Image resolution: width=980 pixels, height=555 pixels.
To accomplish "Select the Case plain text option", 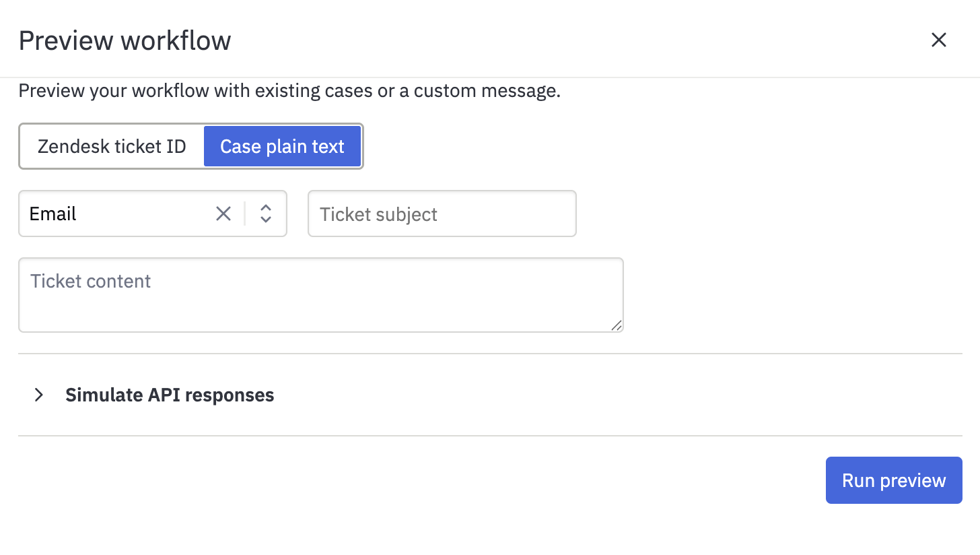I will tap(282, 146).
